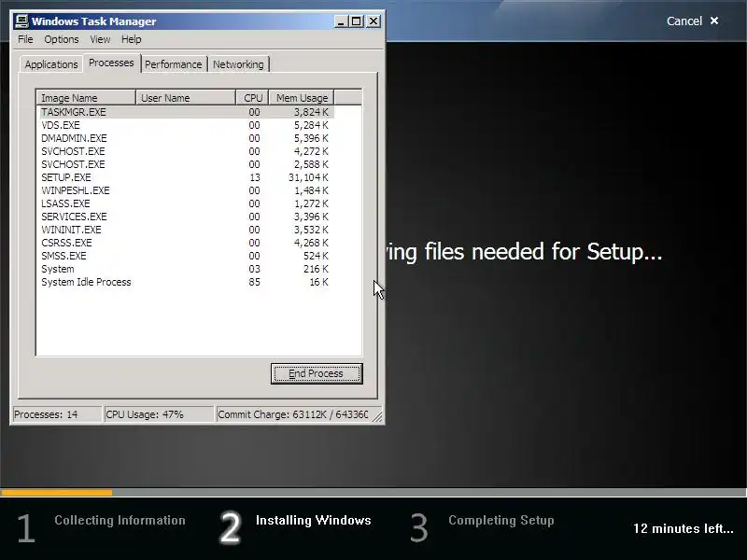Click the CPU value 85
The height and width of the screenshot is (560, 747).
point(254,282)
